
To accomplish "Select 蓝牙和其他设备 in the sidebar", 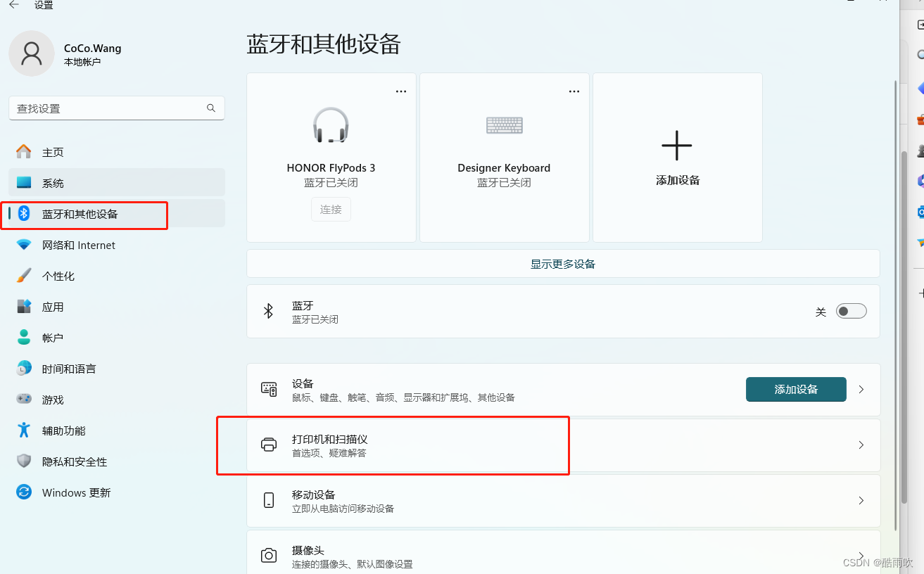I will point(117,214).
